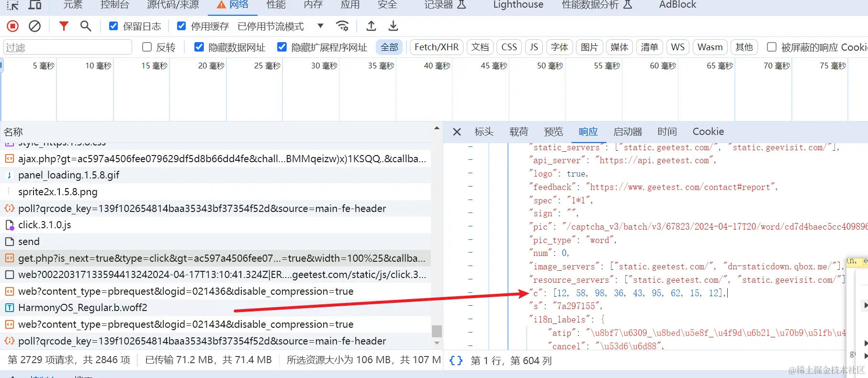Open network conditions wifi icon

click(x=342, y=26)
